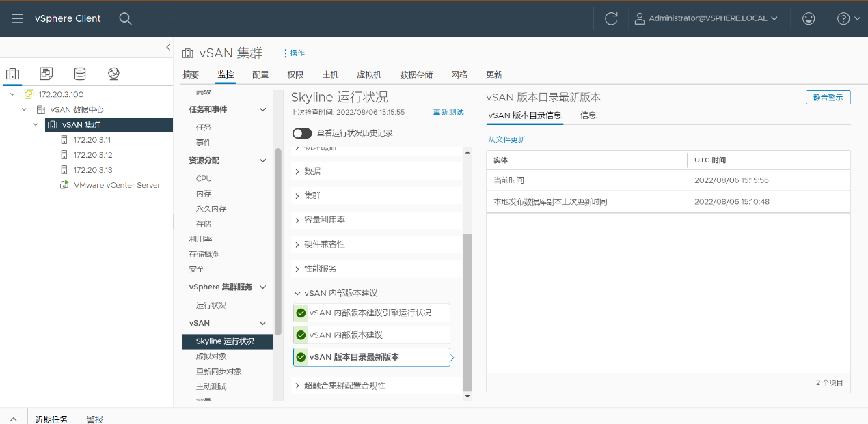The height and width of the screenshot is (424, 868).
Task: Switch to vSAN 版本目录信息 tab
Action: pos(525,115)
